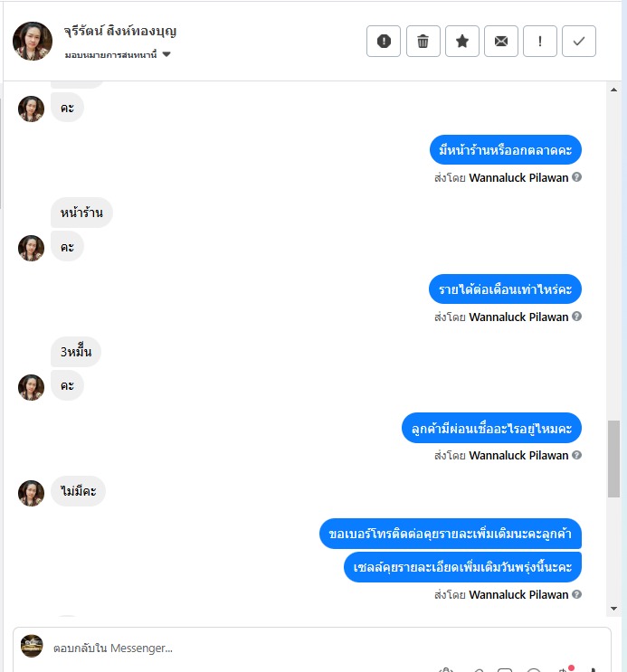
Task: Select the message bubble มีหน้าร้านหรือออกตลาดคะ
Action: pyautogui.click(x=505, y=150)
